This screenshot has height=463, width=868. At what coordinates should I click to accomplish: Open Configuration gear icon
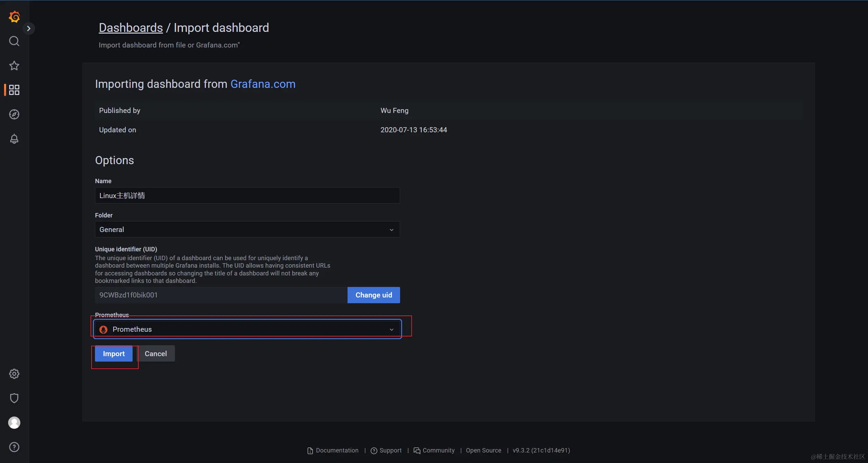click(14, 374)
